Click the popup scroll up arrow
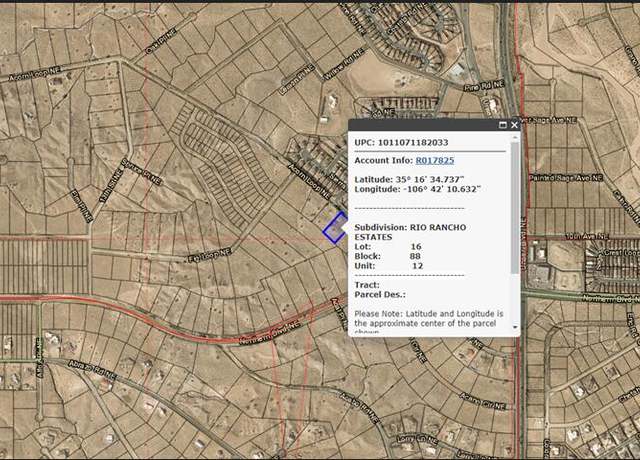This screenshot has width=640, height=460. click(x=515, y=138)
